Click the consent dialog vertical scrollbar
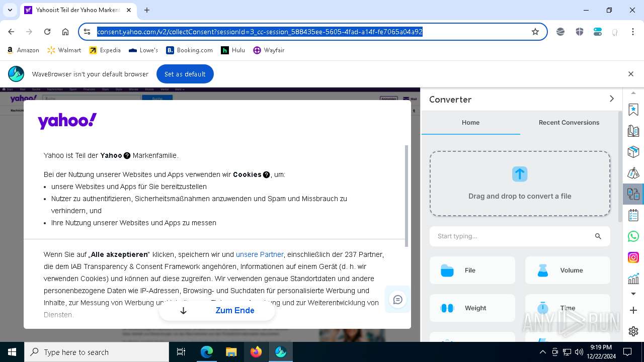The width and height of the screenshot is (644, 362). pos(407,196)
